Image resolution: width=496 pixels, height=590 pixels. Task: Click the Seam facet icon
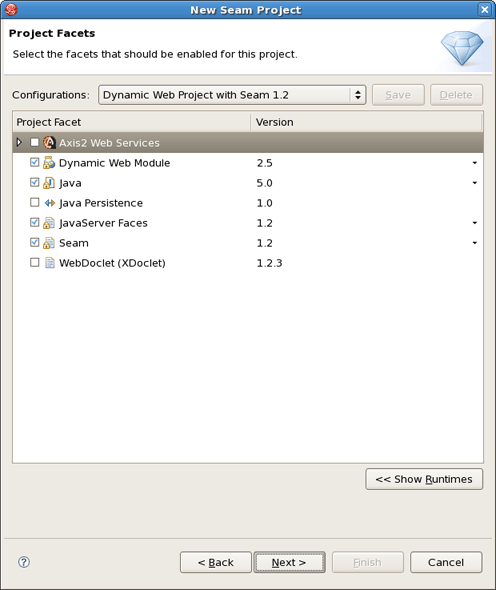(49, 243)
